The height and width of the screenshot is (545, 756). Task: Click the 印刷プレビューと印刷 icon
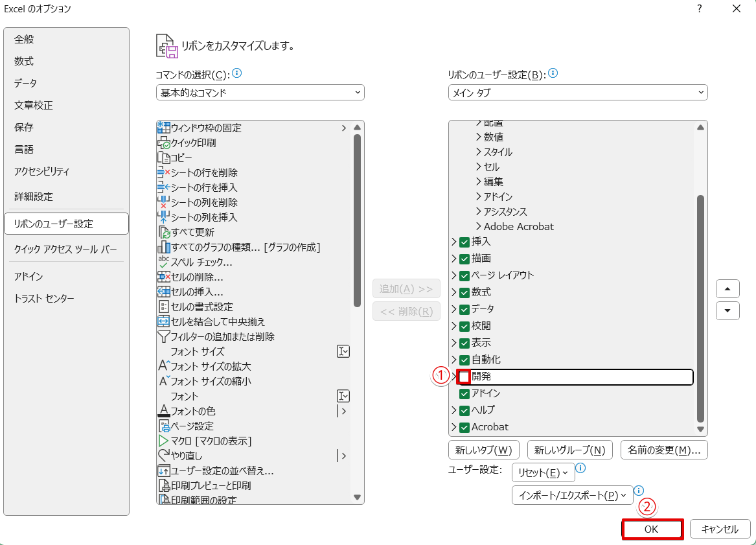pos(164,485)
